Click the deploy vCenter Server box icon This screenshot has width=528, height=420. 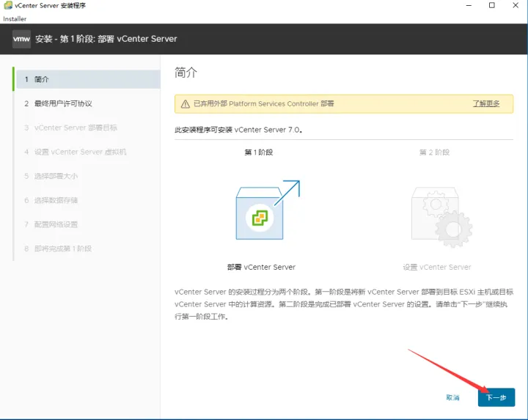pos(268,210)
